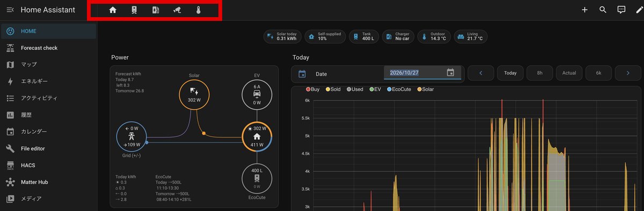Viewport: 644px width, 211px height.
Task: Toggle the Solar series in chart legend
Action: point(425,89)
